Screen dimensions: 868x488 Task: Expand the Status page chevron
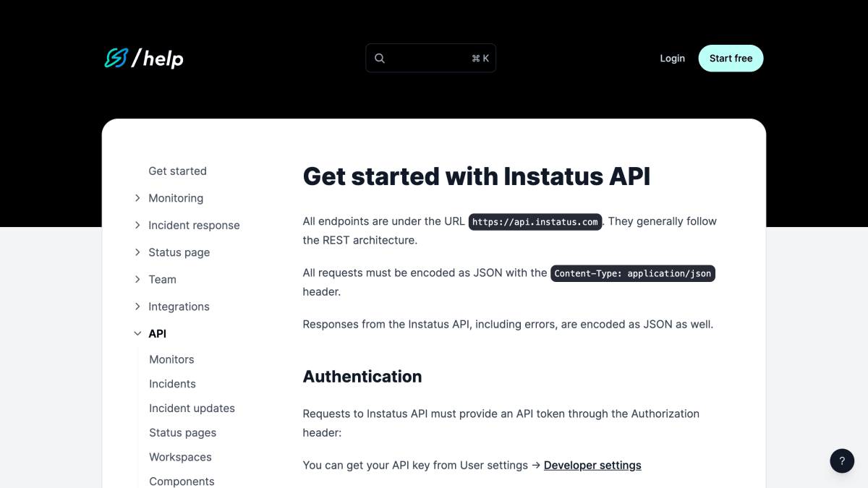pyautogui.click(x=137, y=252)
